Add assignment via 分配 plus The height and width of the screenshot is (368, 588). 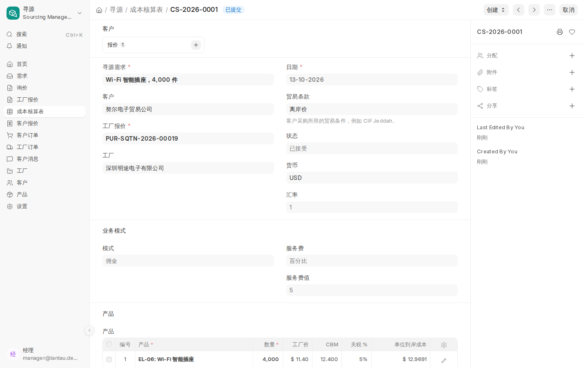pyautogui.click(x=572, y=56)
